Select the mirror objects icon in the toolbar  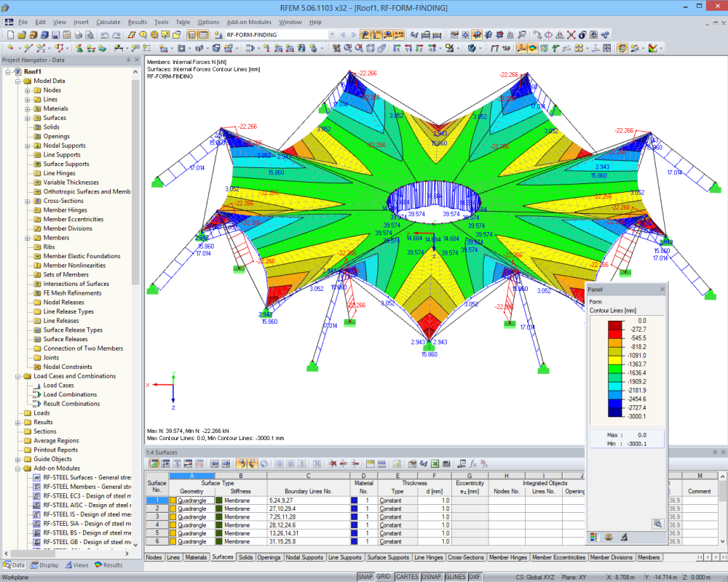click(559, 34)
